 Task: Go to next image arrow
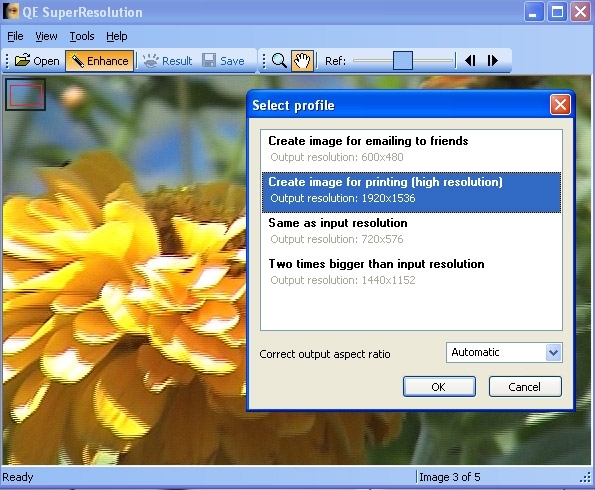pos(493,60)
